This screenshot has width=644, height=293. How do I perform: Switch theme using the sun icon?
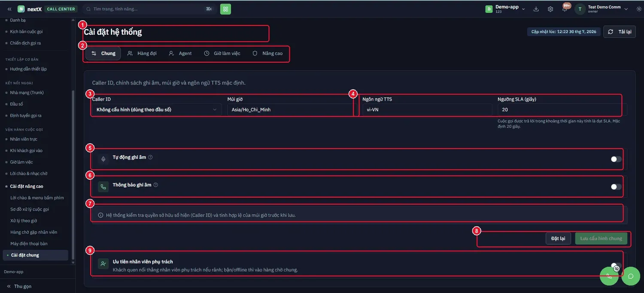(639, 9)
